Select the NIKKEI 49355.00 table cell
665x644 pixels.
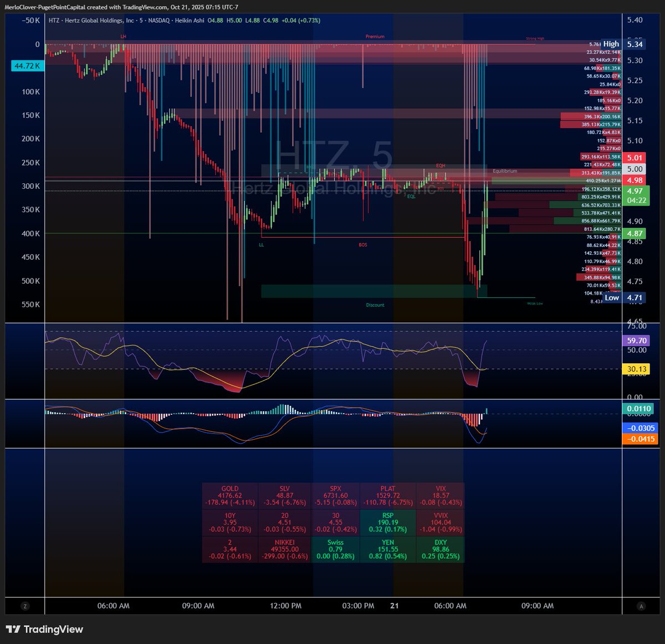tap(285, 550)
